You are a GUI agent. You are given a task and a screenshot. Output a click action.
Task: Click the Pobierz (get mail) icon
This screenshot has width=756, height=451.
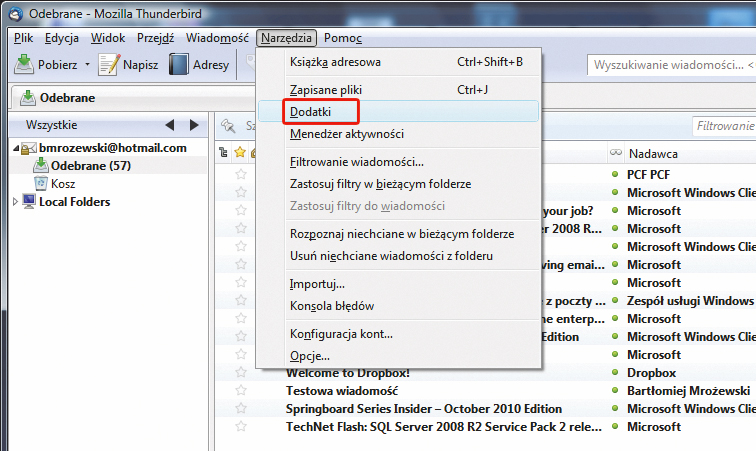[24, 65]
